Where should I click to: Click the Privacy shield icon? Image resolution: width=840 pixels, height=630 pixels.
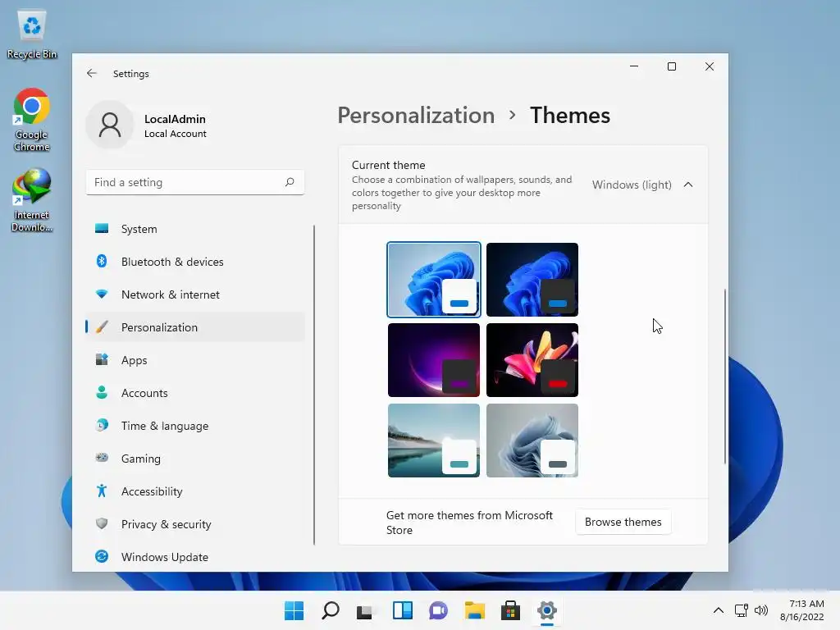(x=101, y=523)
